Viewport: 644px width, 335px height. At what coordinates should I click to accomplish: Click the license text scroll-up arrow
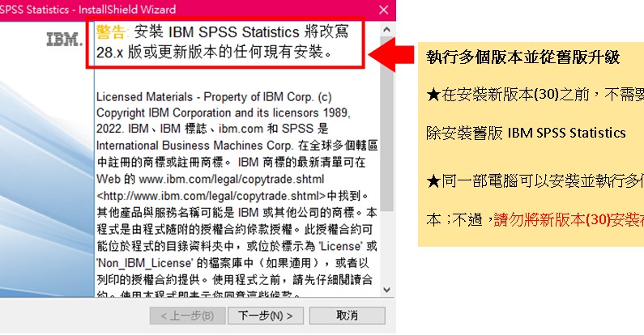386,29
